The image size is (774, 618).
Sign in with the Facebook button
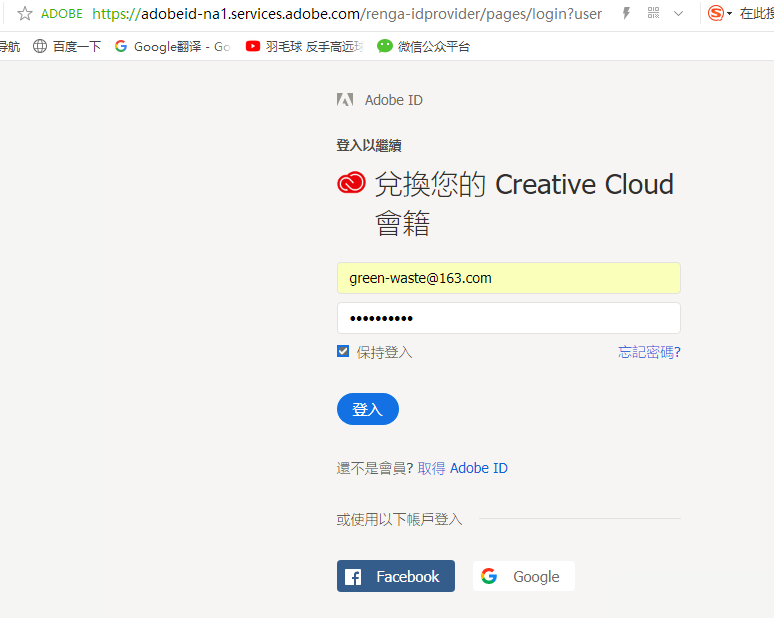(396, 576)
